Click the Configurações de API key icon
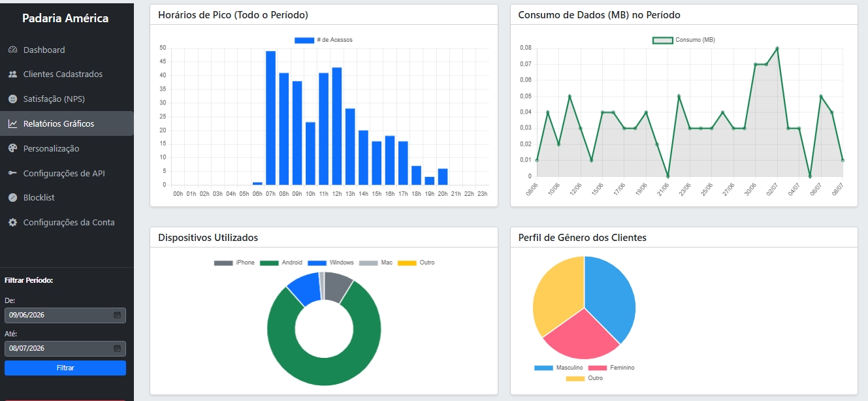The image size is (868, 401). 12,173
